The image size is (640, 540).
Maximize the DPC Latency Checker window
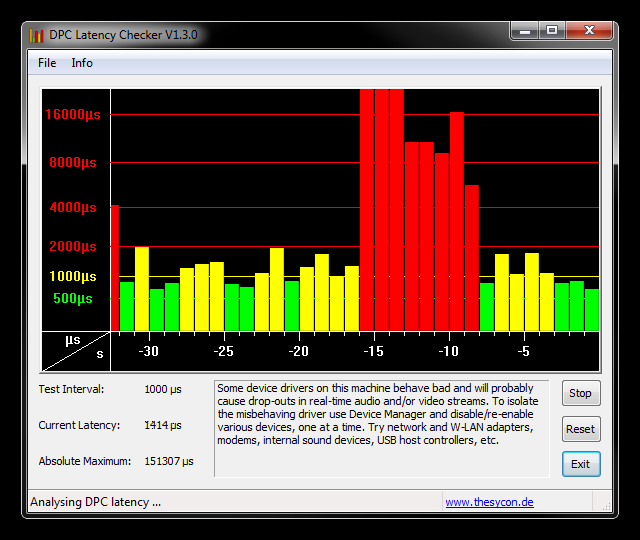click(552, 31)
